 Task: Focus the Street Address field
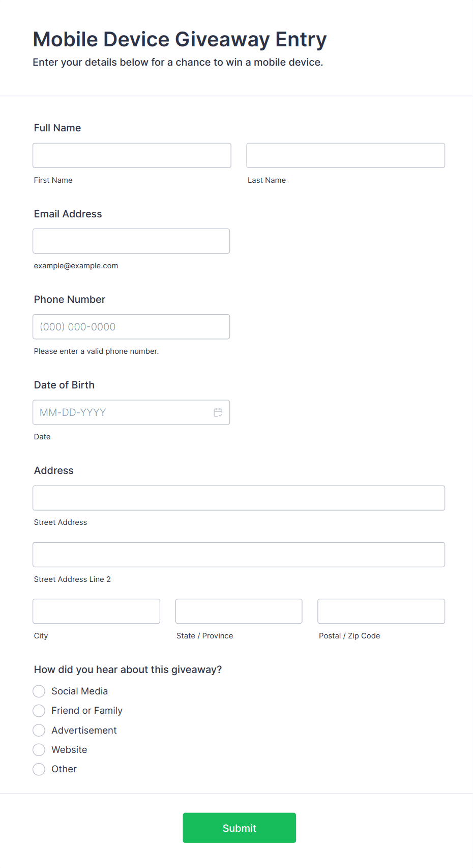239,498
